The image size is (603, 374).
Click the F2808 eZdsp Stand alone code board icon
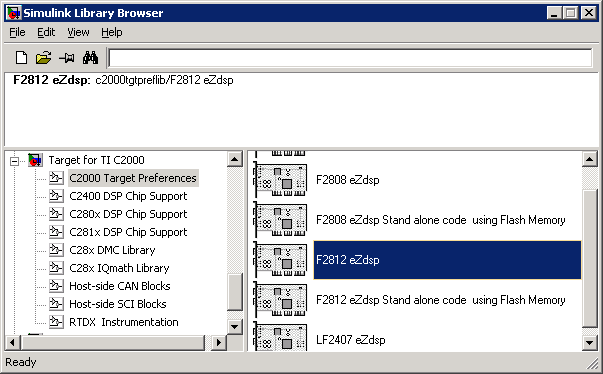point(280,219)
